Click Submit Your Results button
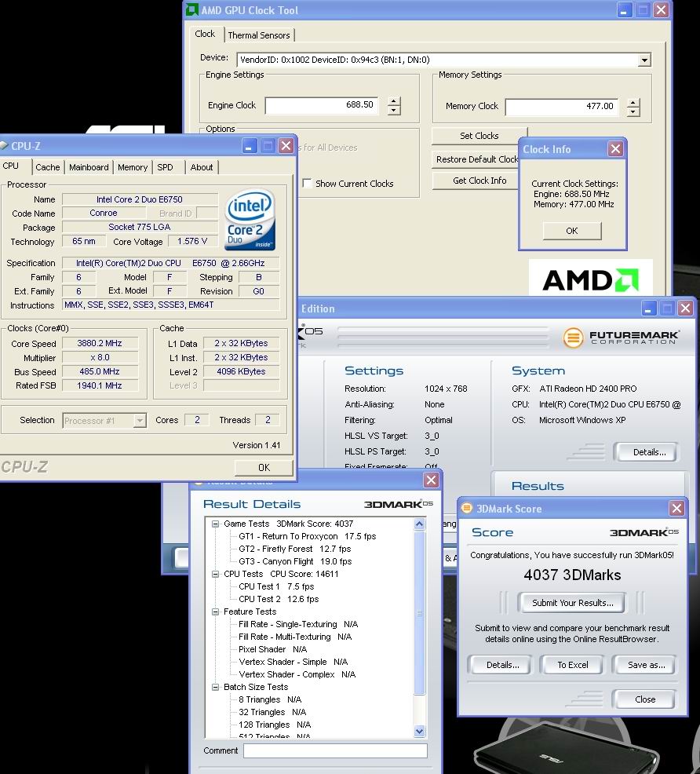The image size is (700, 774). pos(572,603)
